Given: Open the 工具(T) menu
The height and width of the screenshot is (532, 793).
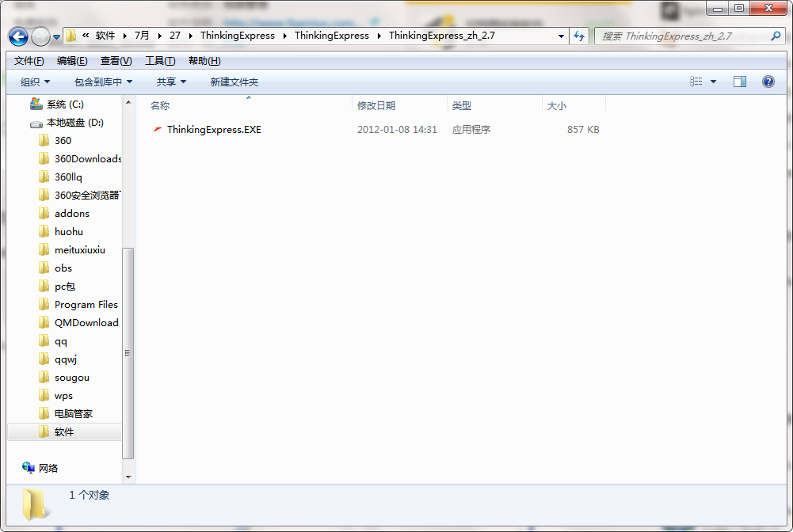Looking at the screenshot, I should coord(160,61).
